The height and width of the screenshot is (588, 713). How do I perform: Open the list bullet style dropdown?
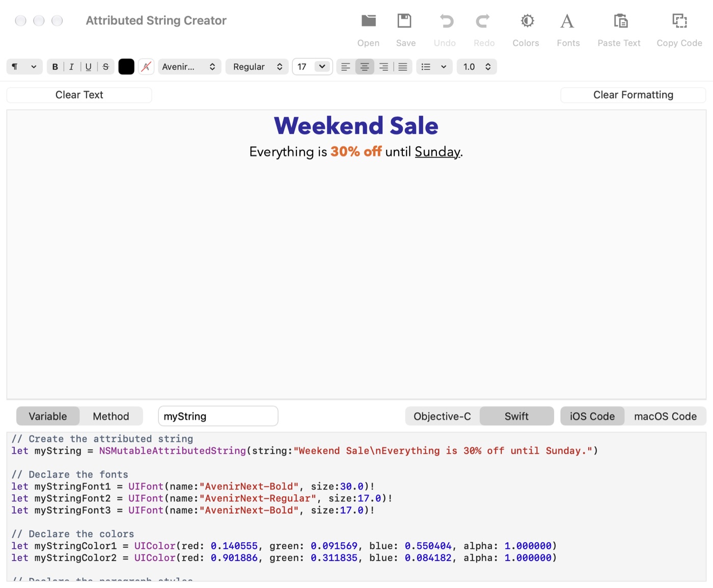(x=434, y=67)
